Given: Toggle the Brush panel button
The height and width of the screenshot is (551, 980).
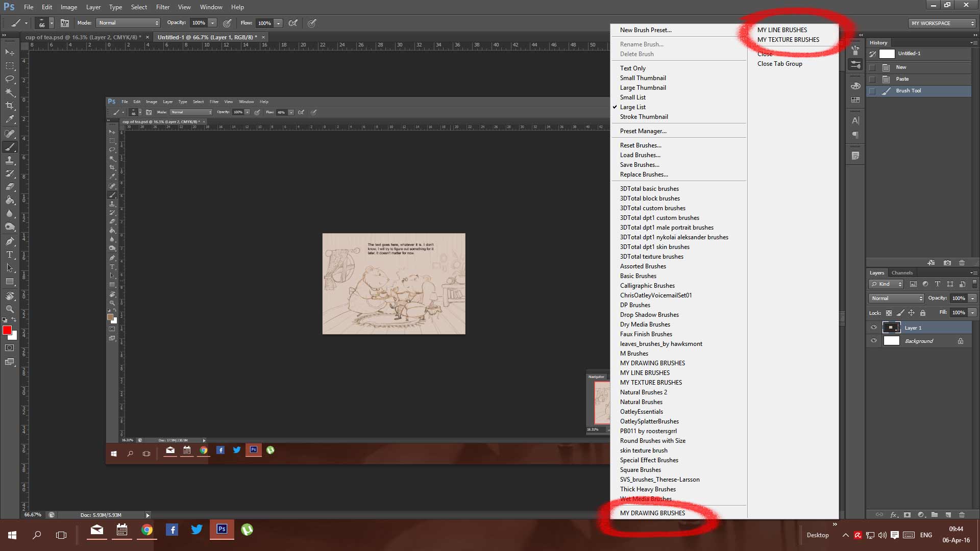Looking at the screenshot, I should (65, 23).
